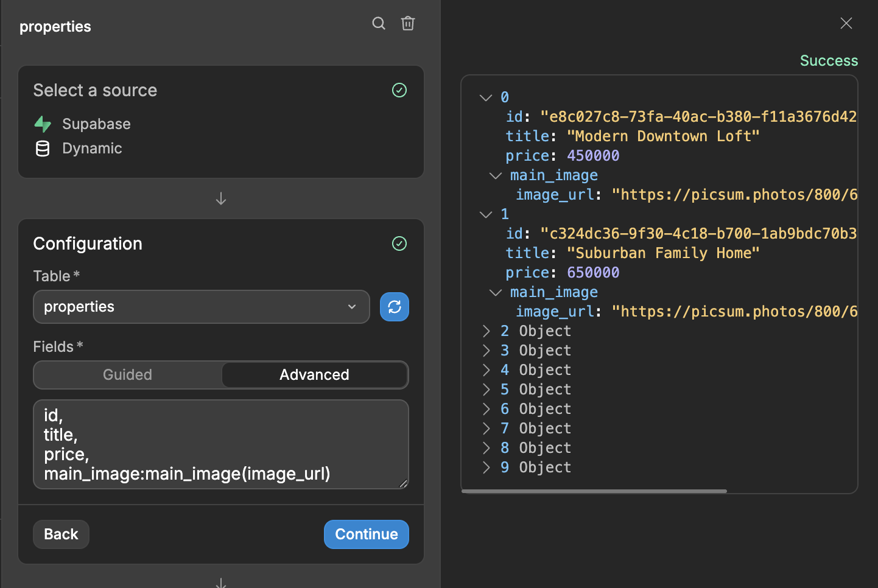Viewport: 878px width, 588px height.
Task: Click the search magnifier icon
Action: (379, 24)
